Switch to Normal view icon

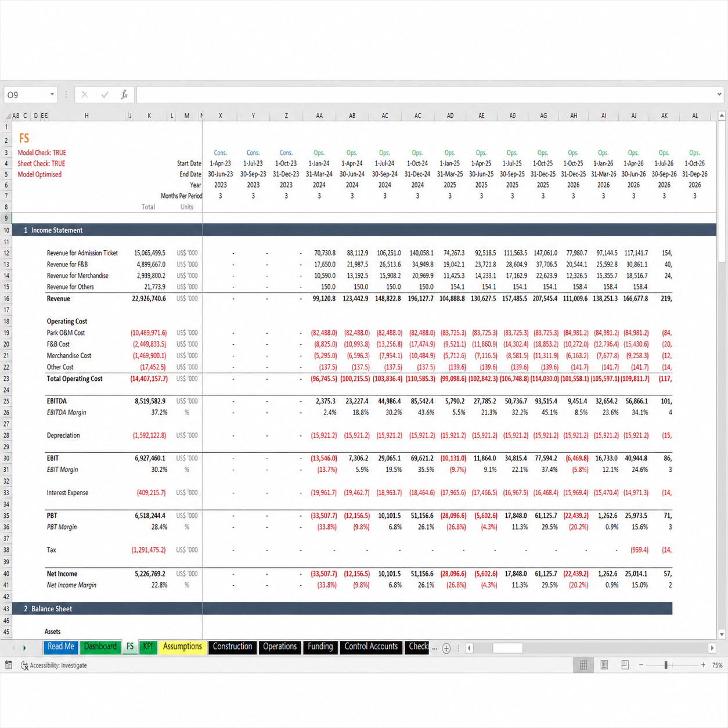[583, 665]
